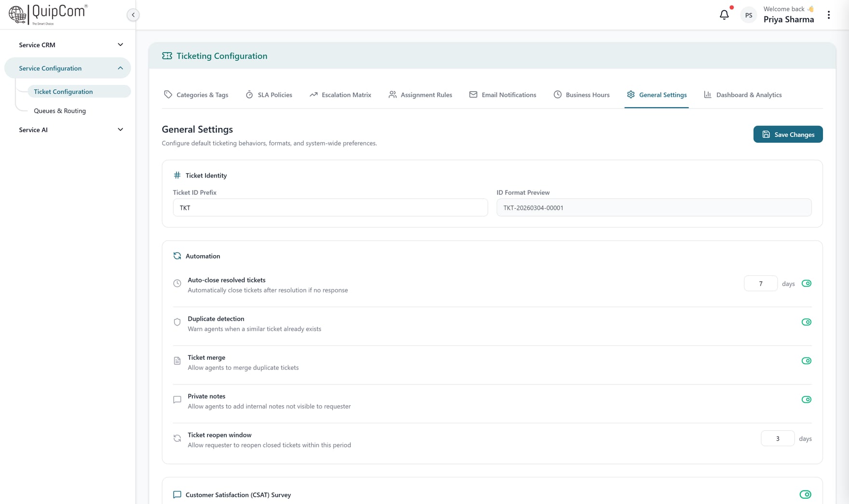Image resolution: width=849 pixels, height=504 pixels.
Task: Click the Ticket ID Prefix field
Action: 330,208
